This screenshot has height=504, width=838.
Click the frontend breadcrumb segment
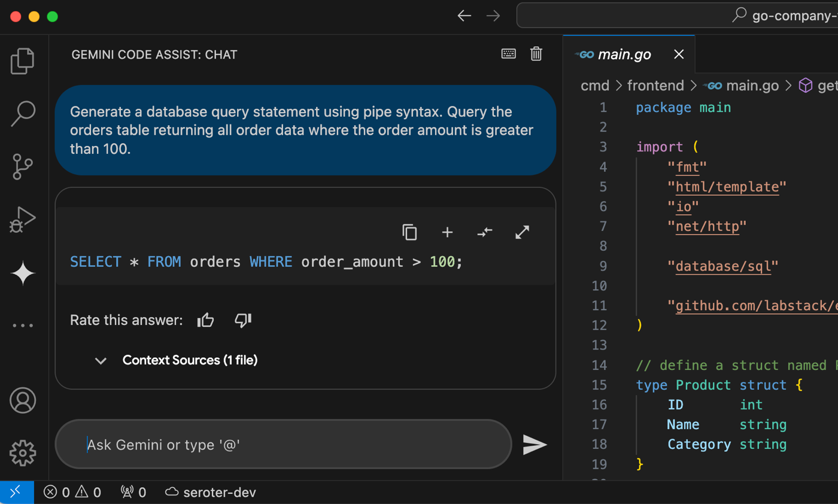pyautogui.click(x=655, y=86)
